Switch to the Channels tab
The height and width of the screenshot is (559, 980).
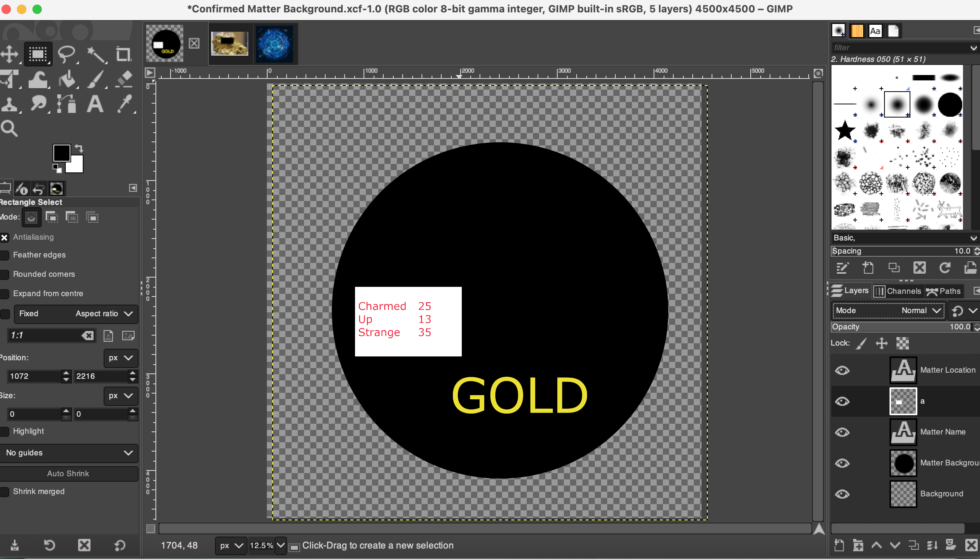coord(898,291)
